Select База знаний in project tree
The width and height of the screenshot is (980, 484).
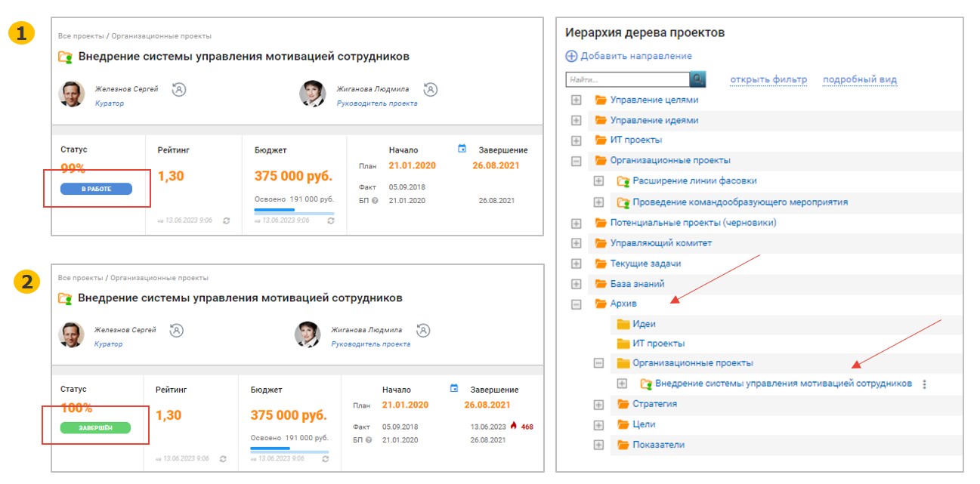637,284
